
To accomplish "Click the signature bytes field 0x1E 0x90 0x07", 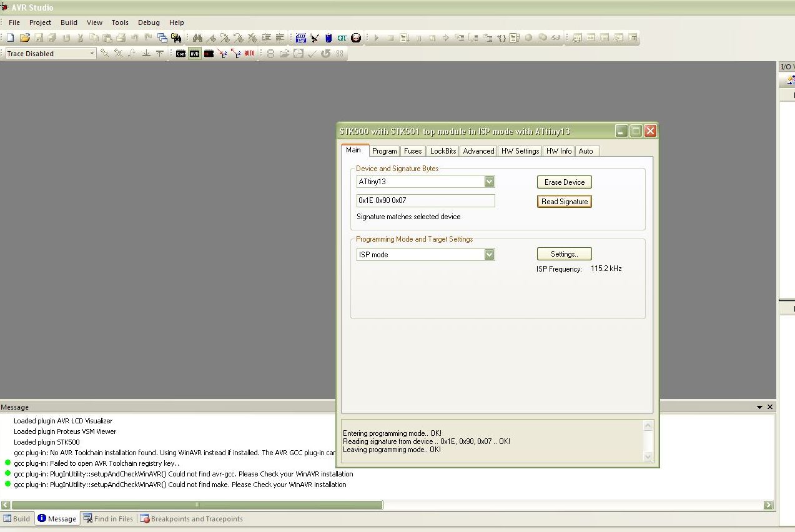I will click(426, 200).
